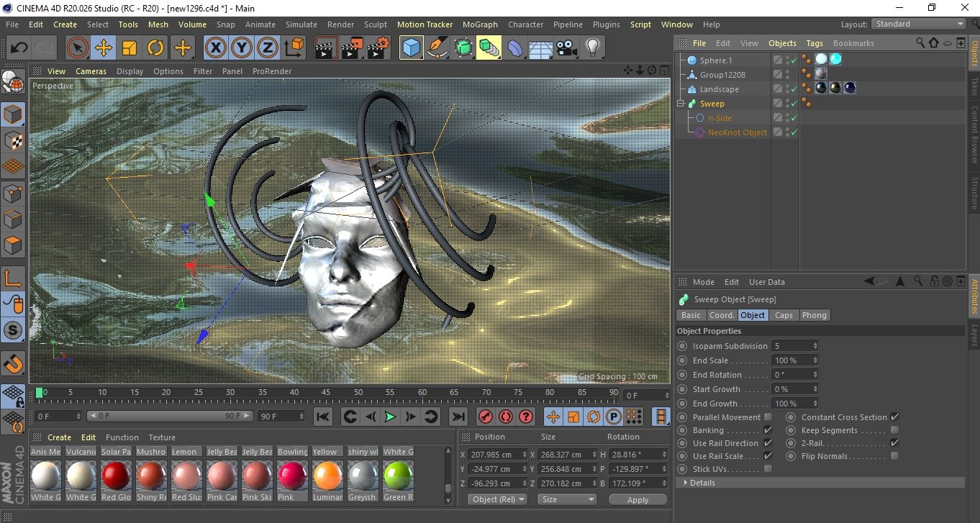Open the MoGraph menu

tap(480, 24)
